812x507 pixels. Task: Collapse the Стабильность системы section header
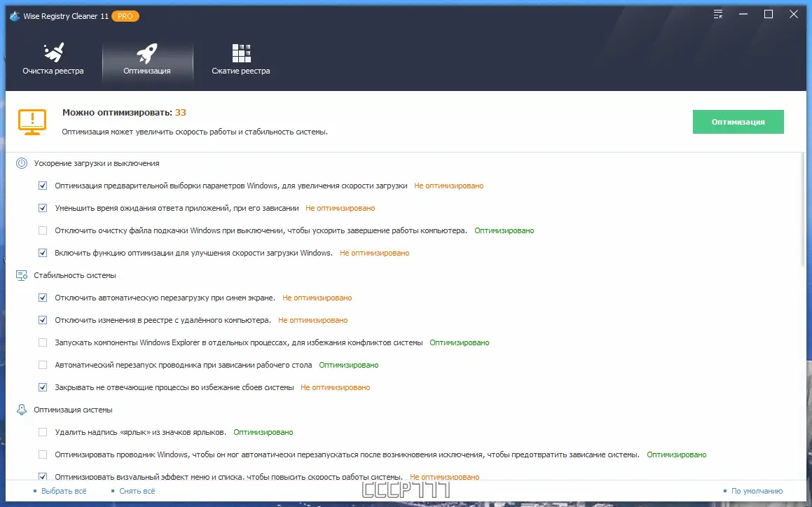[75, 275]
